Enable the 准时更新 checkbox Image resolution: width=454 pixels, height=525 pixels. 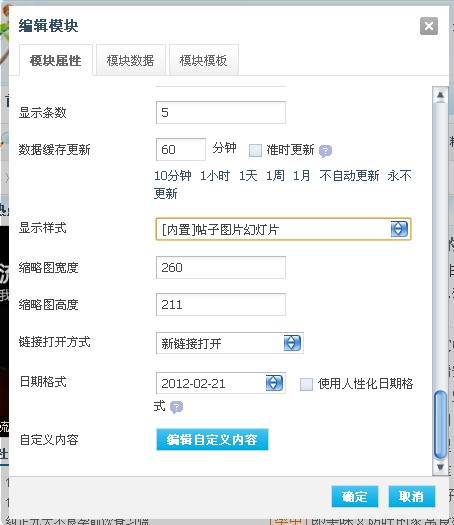tap(255, 150)
